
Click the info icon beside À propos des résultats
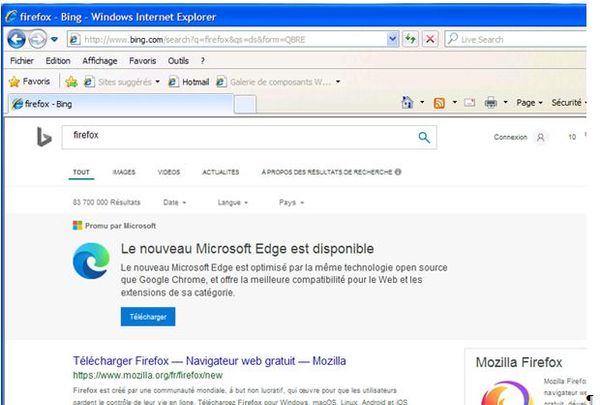click(x=398, y=172)
